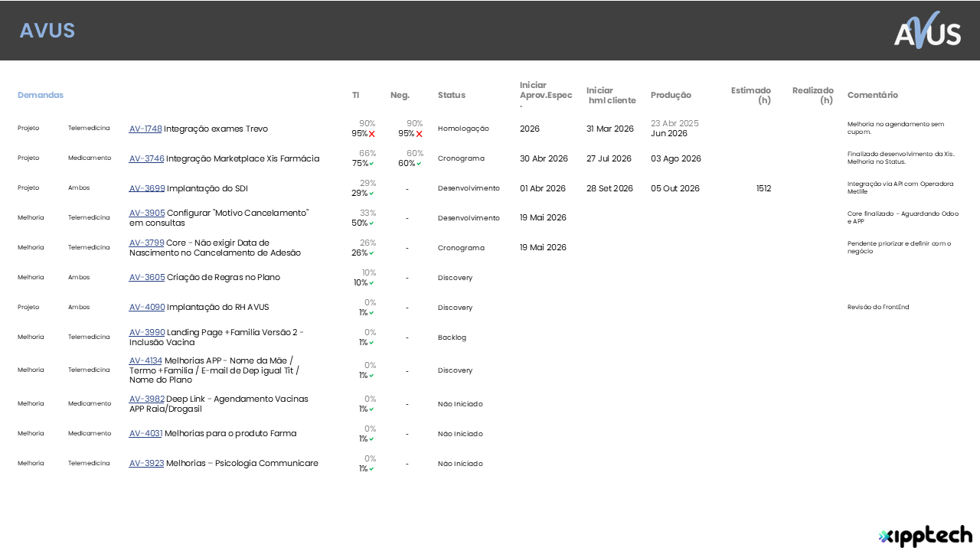
Task: Click the AVUS logo in the header
Action: 927,30
